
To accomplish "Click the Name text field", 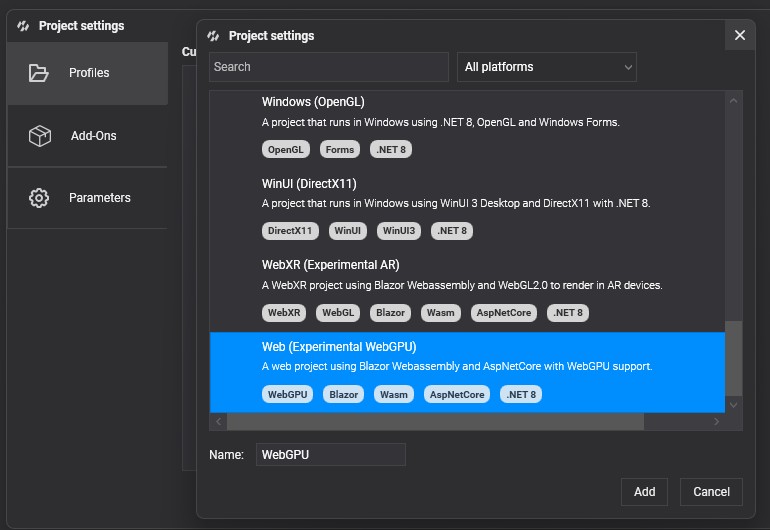I will click(330, 455).
